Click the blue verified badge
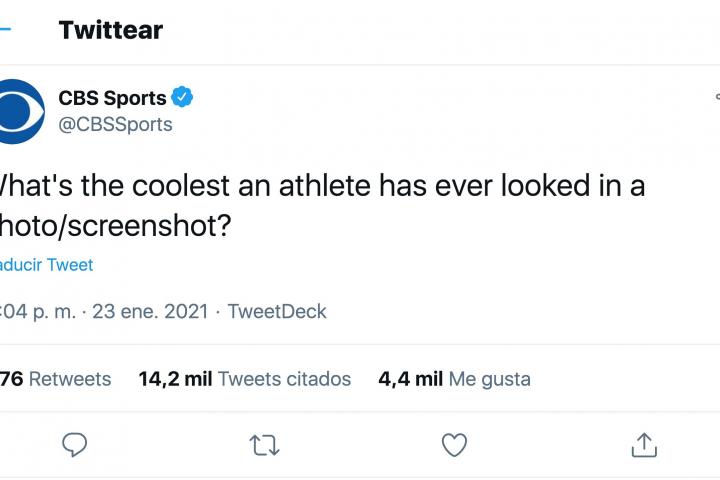Screen dimensions: 720x480 click(183, 98)
